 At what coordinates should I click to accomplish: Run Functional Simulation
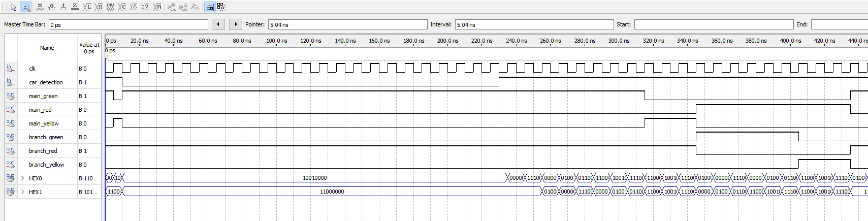(x=172, y=7)
